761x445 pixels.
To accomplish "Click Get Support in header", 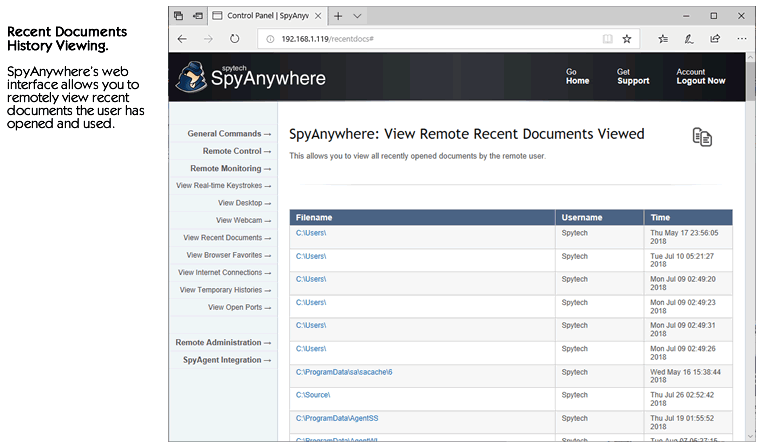I will click(x=633, y=76).
